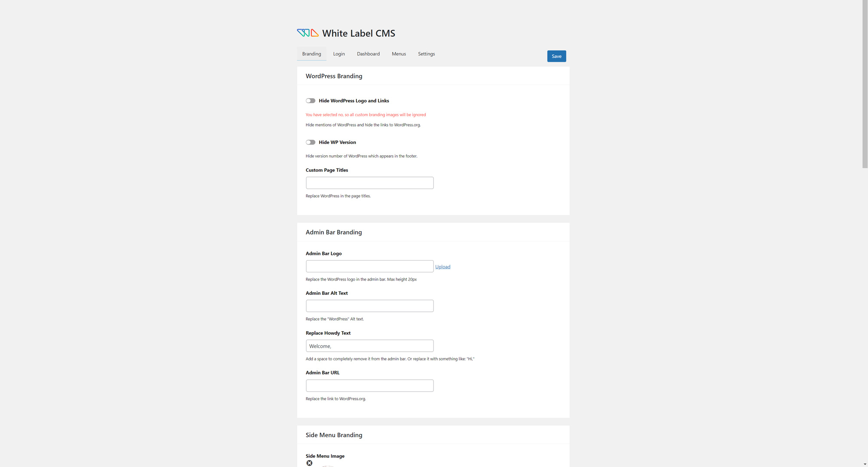Click the Side Menu Image label
This screenshot has height=467, width=868.
(x=325, y=456)
